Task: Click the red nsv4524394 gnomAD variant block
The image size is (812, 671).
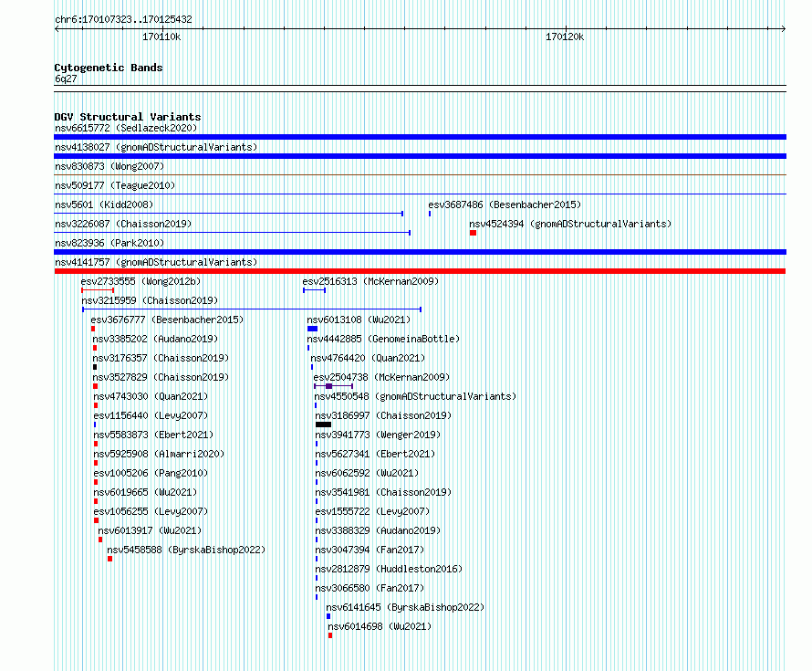Action: click(x=473, y=233)
